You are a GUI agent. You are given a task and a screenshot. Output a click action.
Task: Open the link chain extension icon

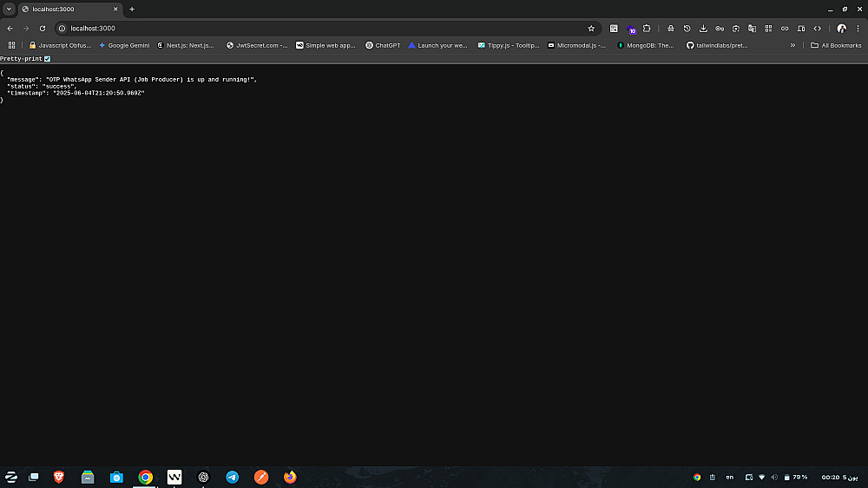tap(785, 29)
